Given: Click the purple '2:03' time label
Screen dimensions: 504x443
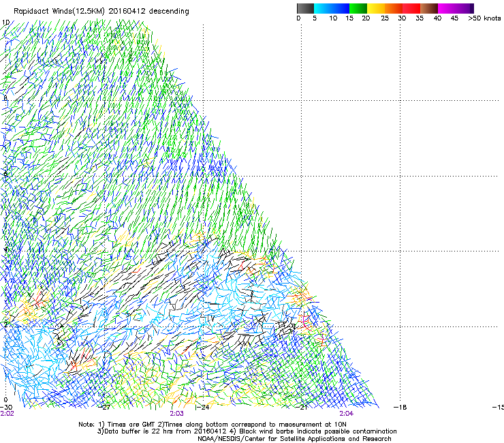Looking at the screenshot, I should click(177, 414).
